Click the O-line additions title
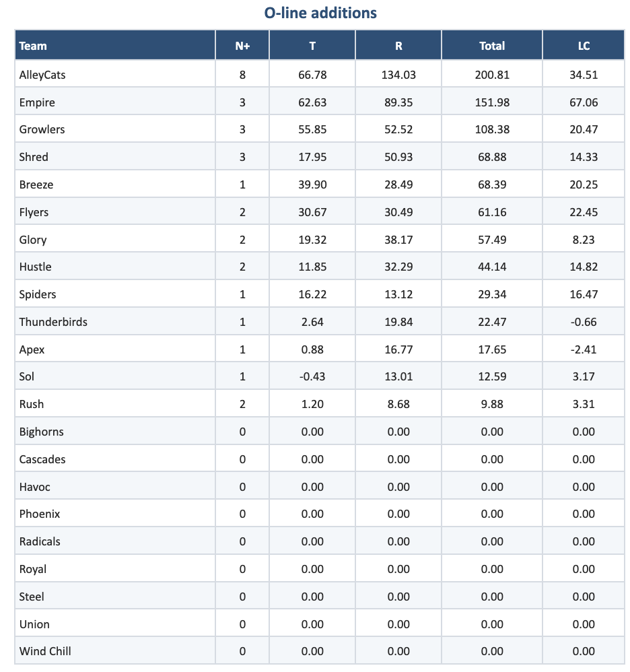This screenshot has height=672, width=630. click(320, 13)
